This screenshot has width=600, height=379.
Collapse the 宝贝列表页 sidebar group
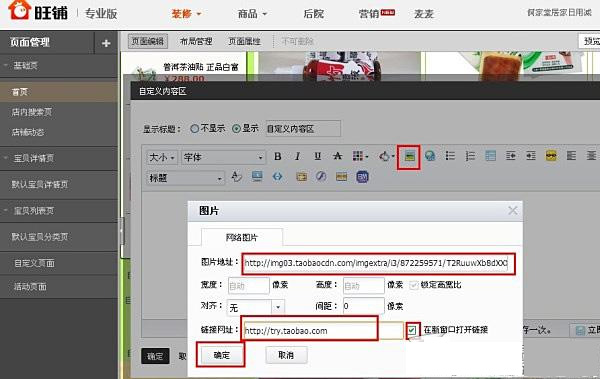(x=5, y=210)
